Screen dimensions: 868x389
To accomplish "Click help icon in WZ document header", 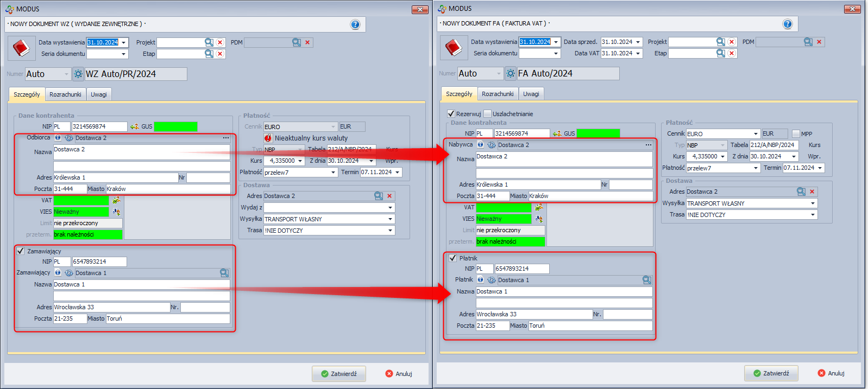I will pyautogui.click(x=355, y=24).
